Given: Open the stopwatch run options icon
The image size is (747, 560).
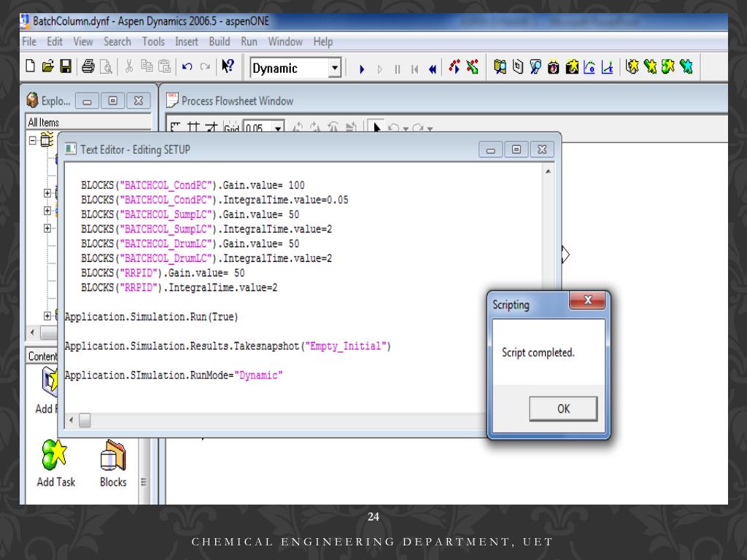Looking at the screenshot, I should [x=554, y=67].
